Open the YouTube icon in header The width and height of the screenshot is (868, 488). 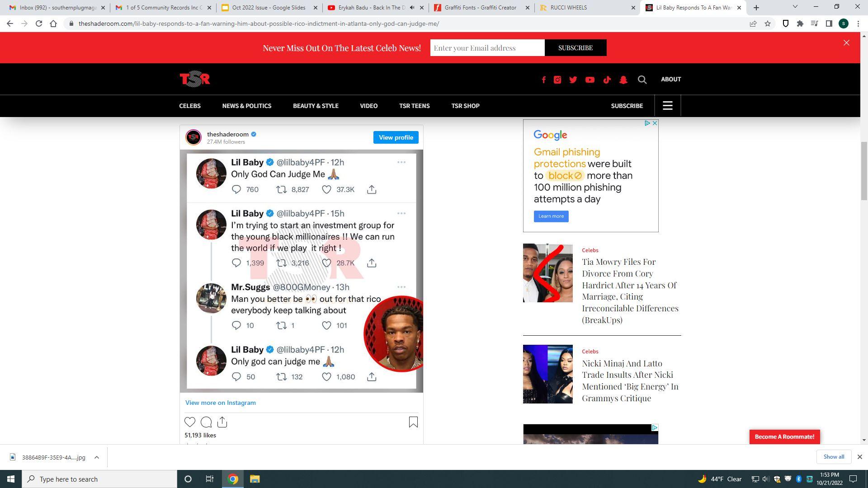[x=590, y=80]
